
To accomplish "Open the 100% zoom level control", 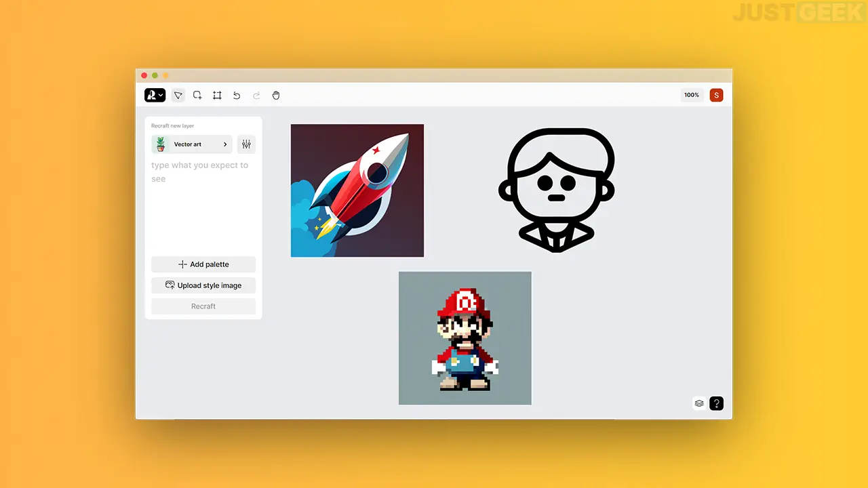I will pyautogui.click(x=692, y=96).
